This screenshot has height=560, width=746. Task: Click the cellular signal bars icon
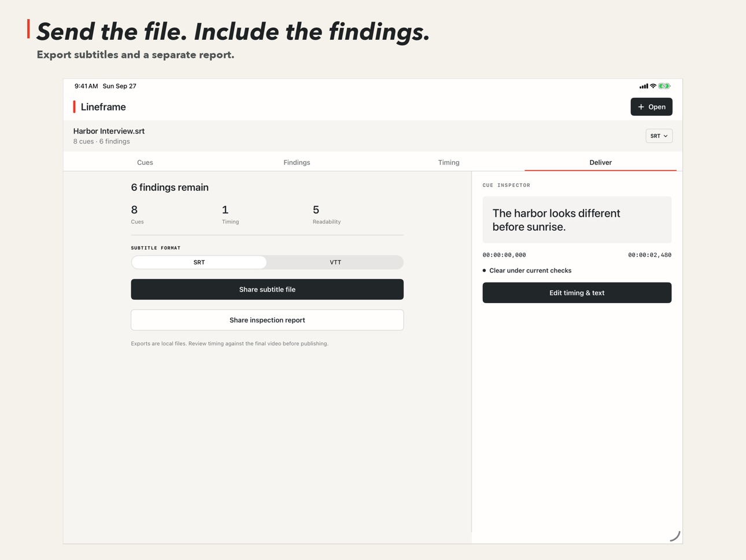(x=644, y=86)
